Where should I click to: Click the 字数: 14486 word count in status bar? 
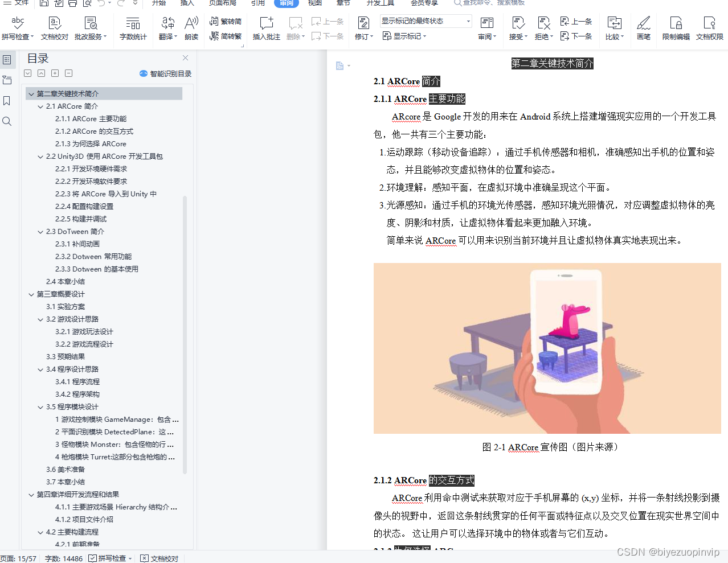click(64, 558)
